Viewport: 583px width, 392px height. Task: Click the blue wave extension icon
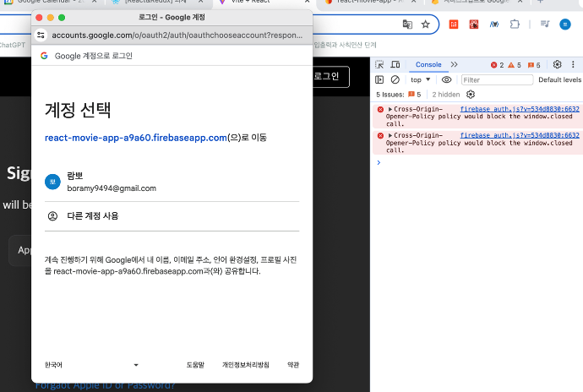point(494,24)
